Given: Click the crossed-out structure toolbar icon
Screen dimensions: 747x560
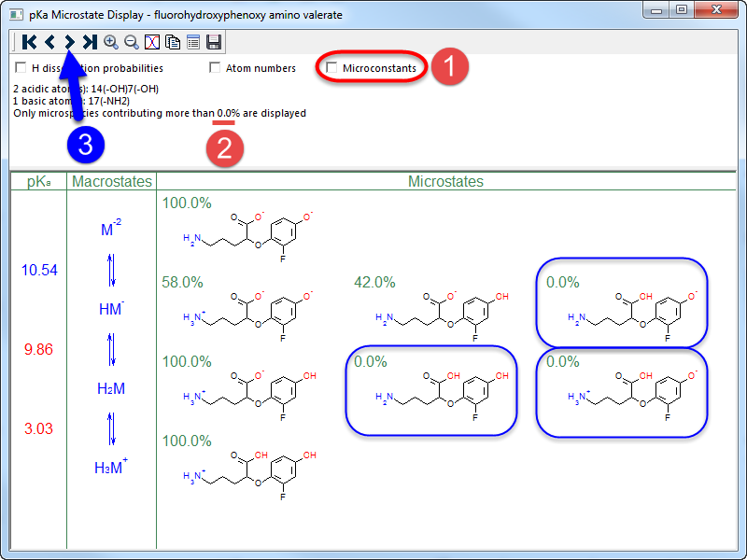Looking at the screenshot, I should coord(152,42).
